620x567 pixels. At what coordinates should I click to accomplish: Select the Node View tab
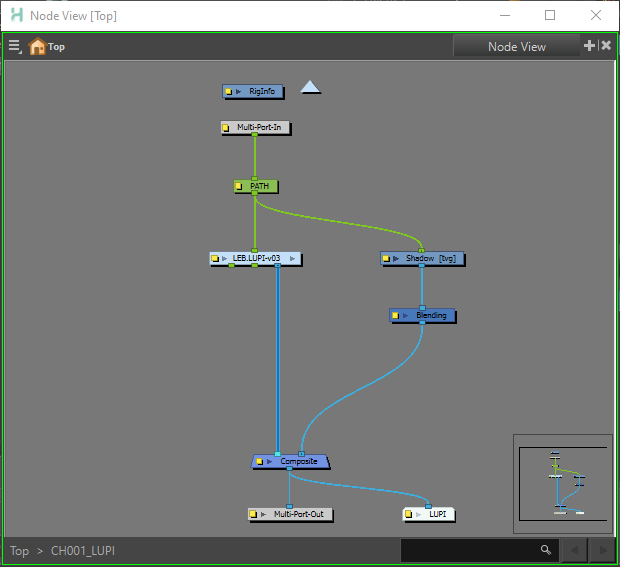[516, 46]
